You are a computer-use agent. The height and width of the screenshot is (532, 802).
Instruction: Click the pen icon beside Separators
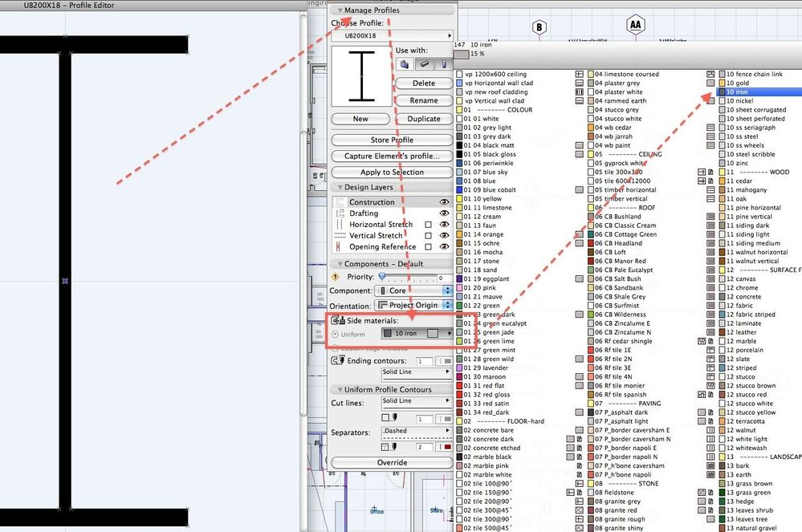click(x=395, y=445)
